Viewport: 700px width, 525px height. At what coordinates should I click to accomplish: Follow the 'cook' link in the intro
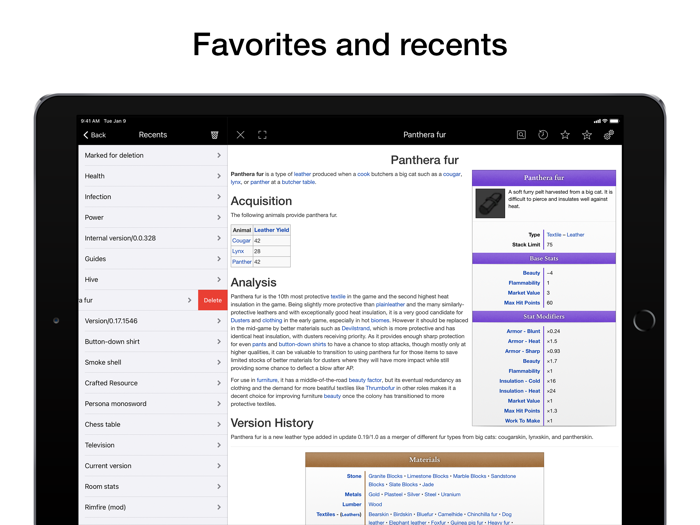pyautogui.click(x=363, y=174)
